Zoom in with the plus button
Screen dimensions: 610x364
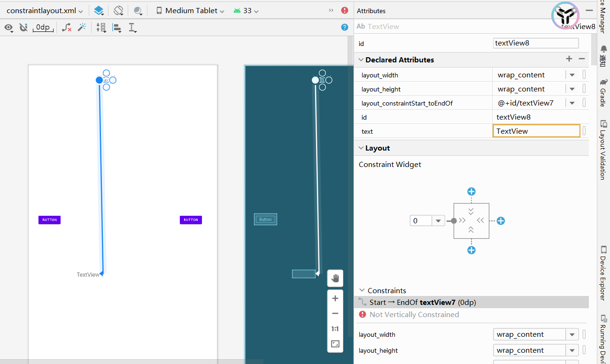[x=335, y=298]
